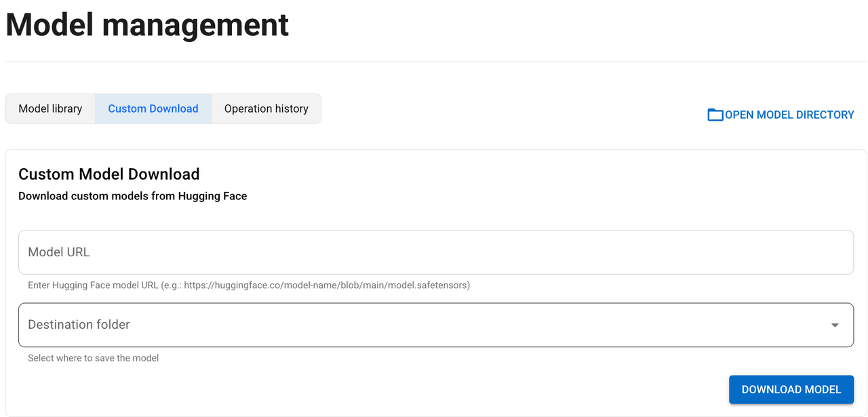
Task: Click the Custom Model Download heading
Action: pyautogui.click(x=108, y=174)
